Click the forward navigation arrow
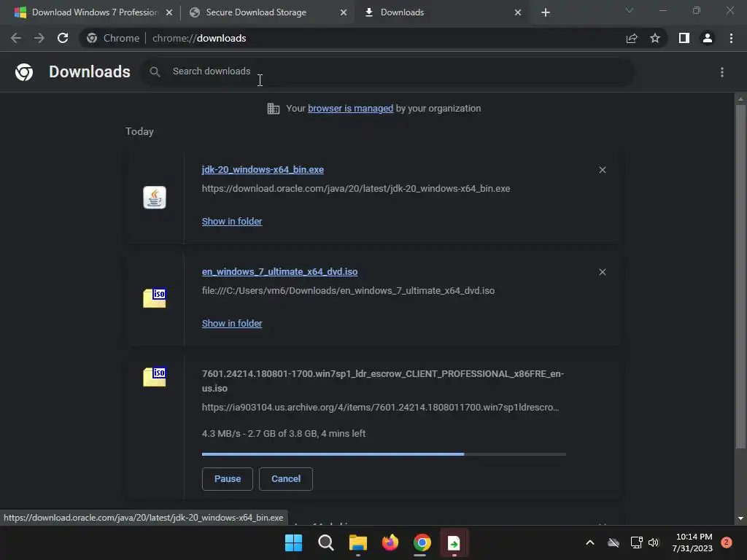The image size is (747, 560). click(39, 38)
